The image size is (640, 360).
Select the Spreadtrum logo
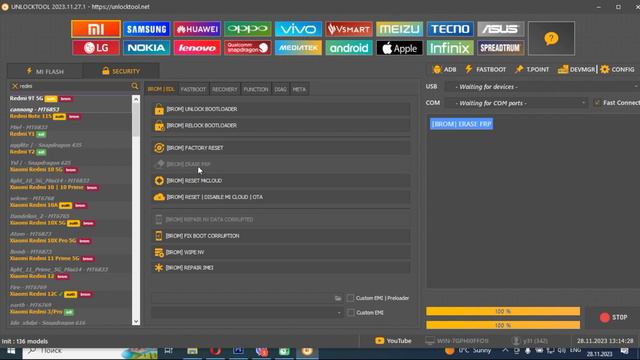[501, 48]
